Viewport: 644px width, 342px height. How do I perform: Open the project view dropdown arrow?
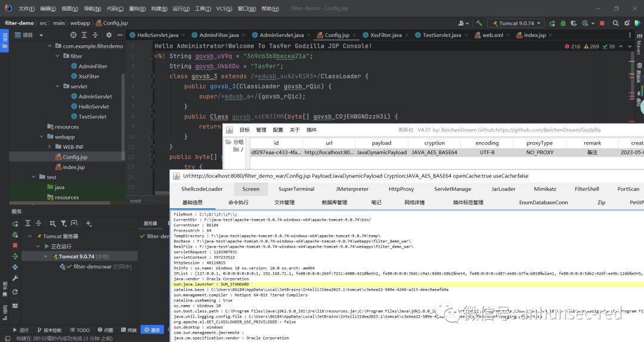coord(41,35)
